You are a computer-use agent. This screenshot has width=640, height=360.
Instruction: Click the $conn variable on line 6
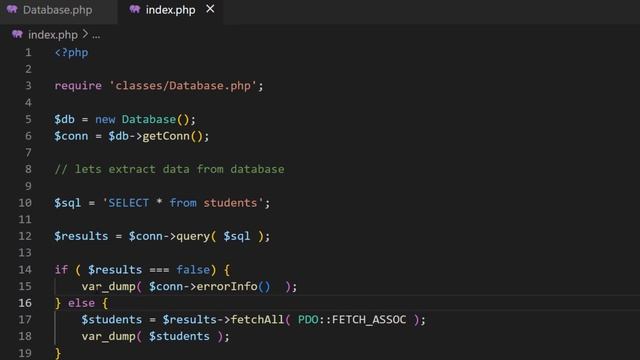pyautogui.click(x=71, y=136)
